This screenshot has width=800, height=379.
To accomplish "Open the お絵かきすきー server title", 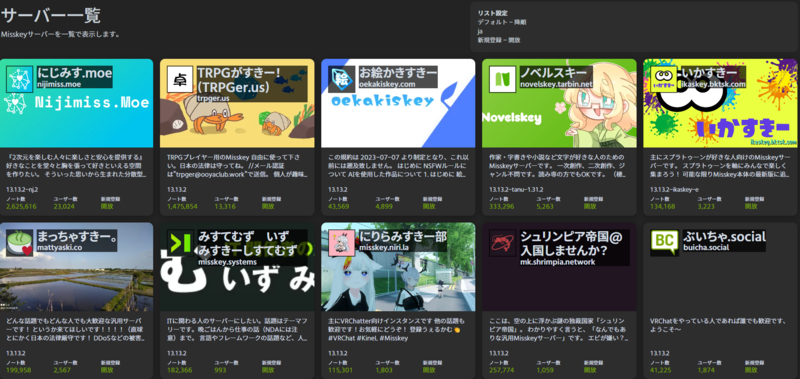I will pos(398,72).
